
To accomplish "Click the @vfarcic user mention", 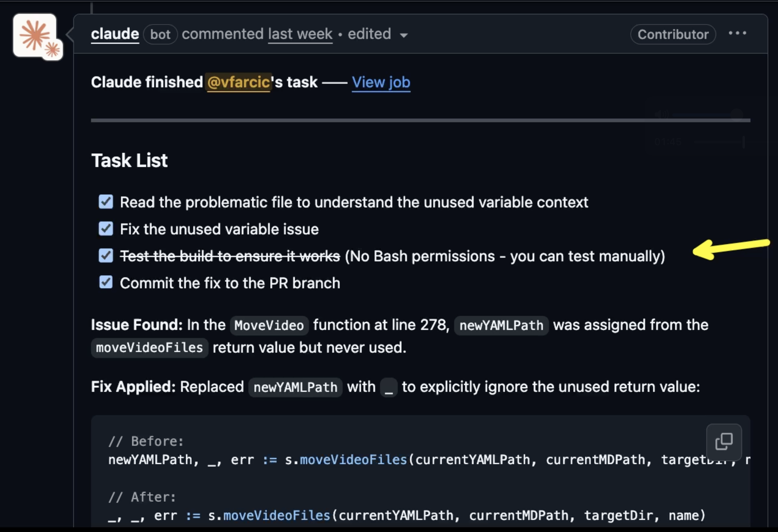I will (x=238, y=82).
